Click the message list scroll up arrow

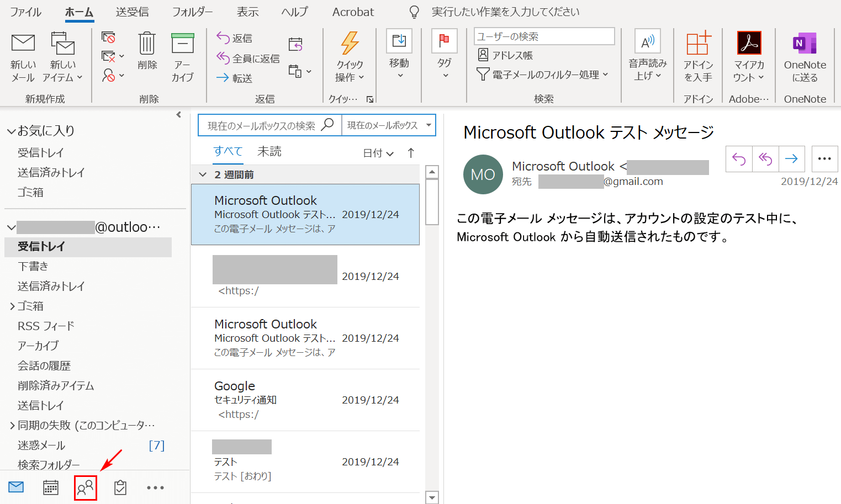(432, 172)
